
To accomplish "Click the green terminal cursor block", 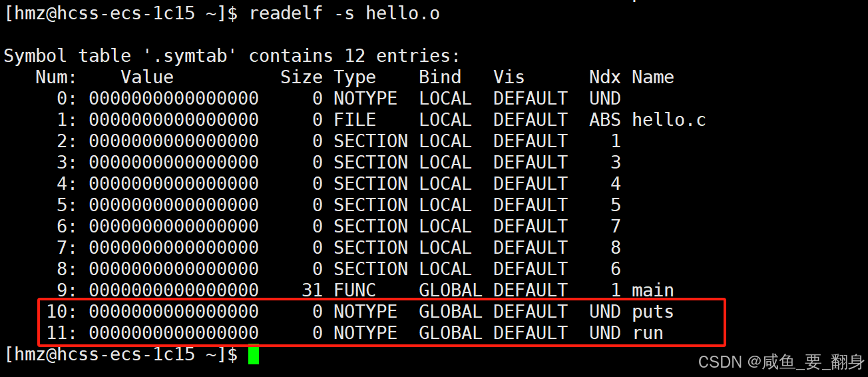I will click(x=254, y=354).
